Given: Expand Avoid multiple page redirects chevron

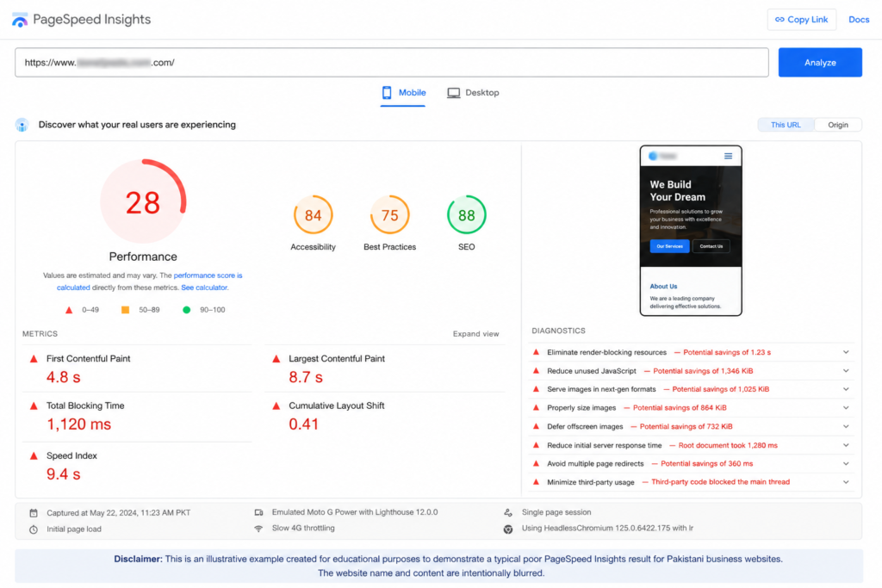Looking at the screenshot, I should 846,464.
